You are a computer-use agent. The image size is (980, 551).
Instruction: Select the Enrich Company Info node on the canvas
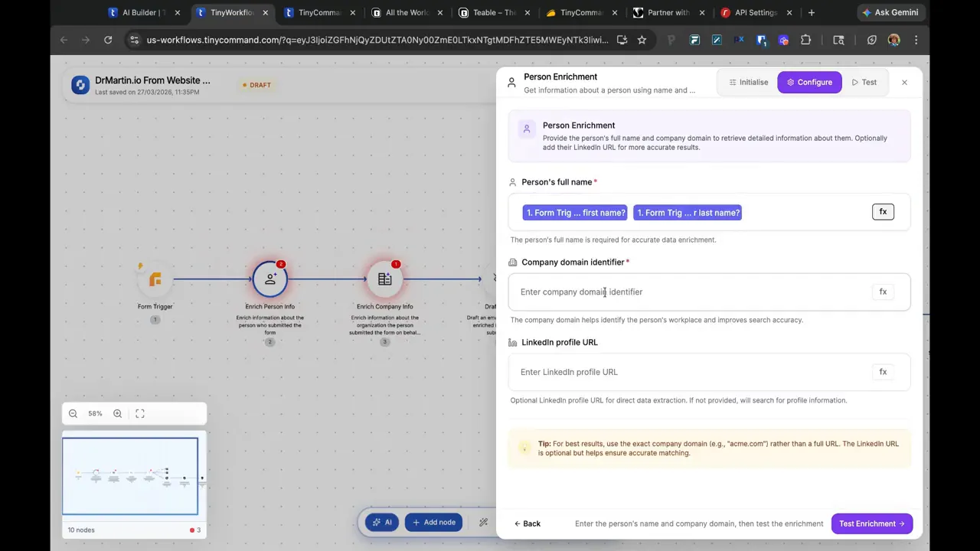point(384,278)
